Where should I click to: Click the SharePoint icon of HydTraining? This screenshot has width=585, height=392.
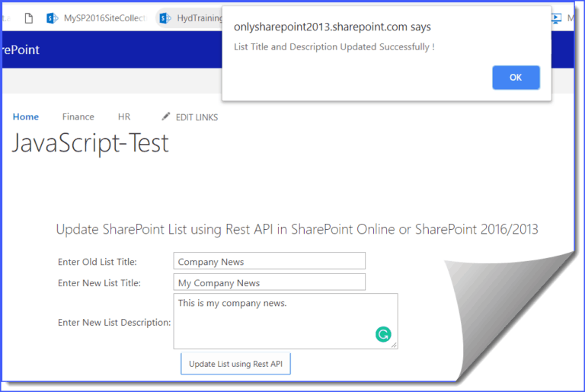[165, 18]
